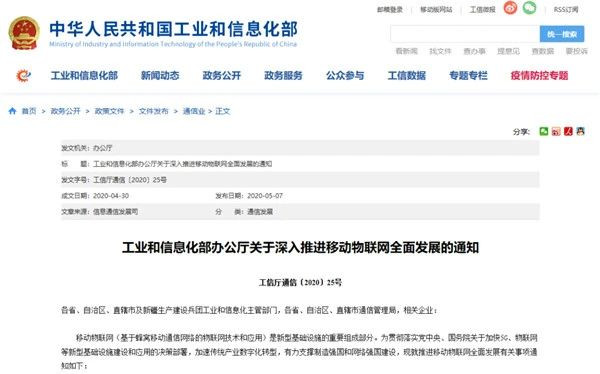
Task: Focus the site search input field
Action: [x=465, y=34]
